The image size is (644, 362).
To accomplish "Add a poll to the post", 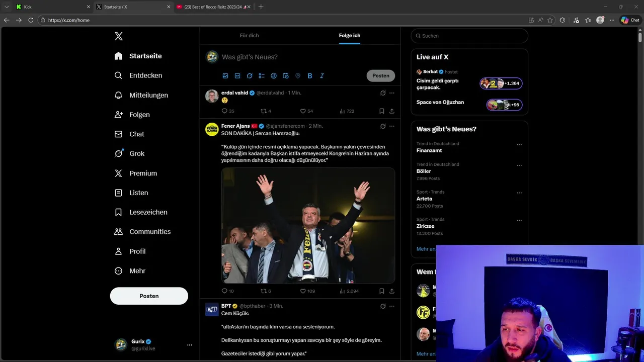I will tap(262, 76).
